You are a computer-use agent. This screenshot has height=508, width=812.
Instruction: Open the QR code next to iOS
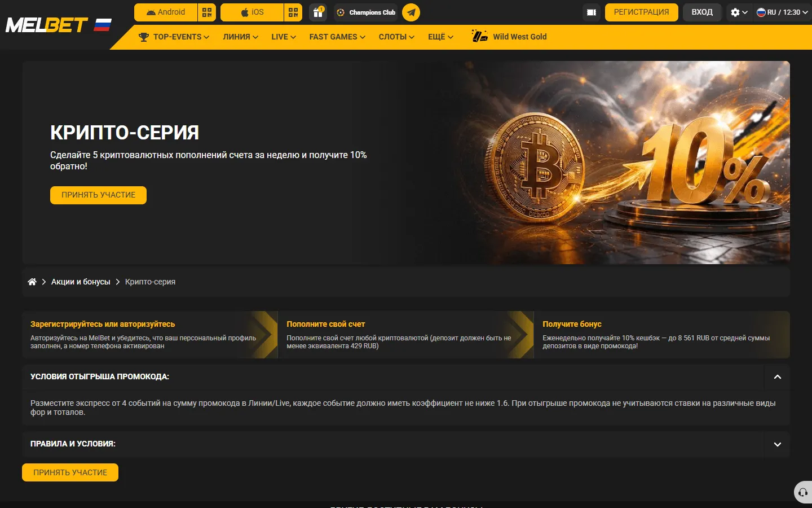click(x=293, y=12)
